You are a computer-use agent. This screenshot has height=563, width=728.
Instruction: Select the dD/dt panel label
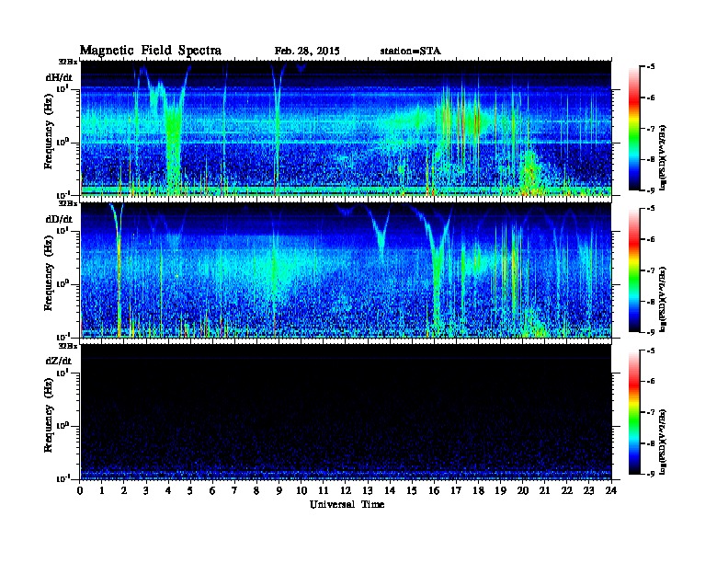pyautogui.click(x=59, y=219)
